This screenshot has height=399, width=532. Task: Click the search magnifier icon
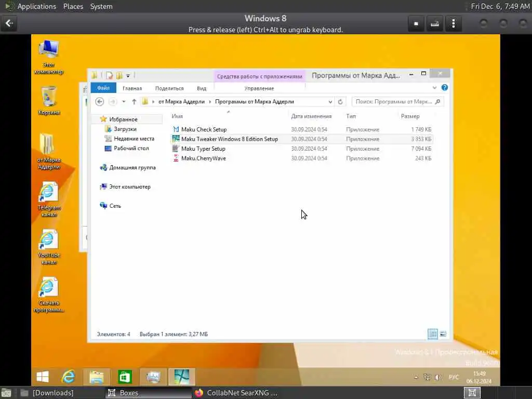tap(437, 101)
